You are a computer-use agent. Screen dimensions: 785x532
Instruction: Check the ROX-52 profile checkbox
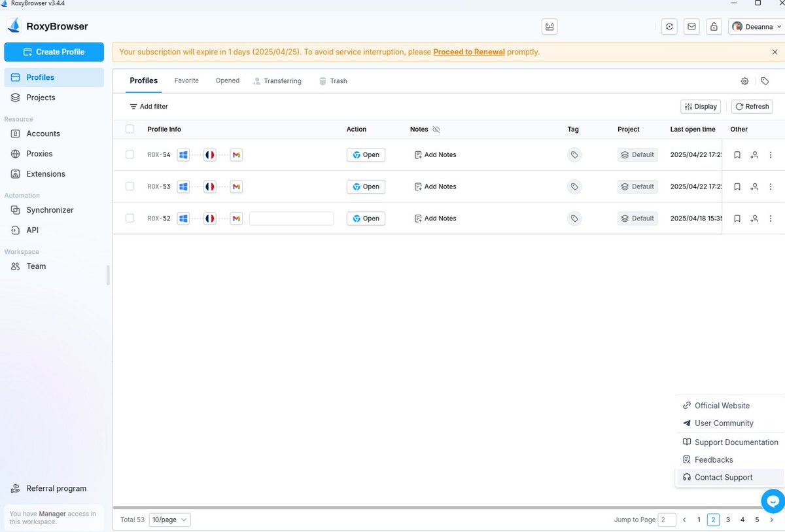point(130,218)
